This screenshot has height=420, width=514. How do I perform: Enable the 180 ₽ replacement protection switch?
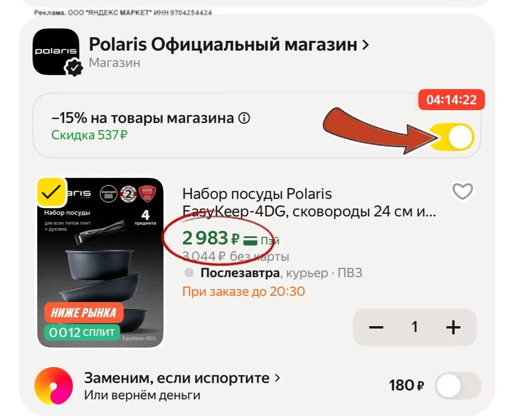458,386
